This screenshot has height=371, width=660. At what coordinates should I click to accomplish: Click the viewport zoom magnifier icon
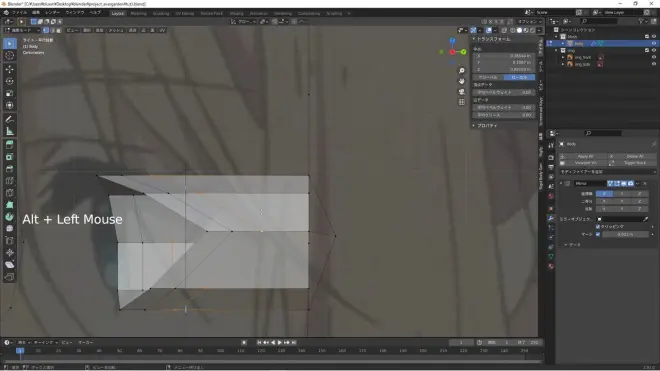point(462,71)
